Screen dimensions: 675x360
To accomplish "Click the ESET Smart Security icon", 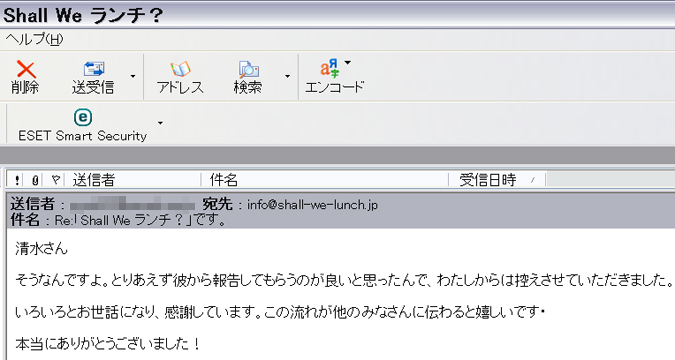I will click(x=83, y=117).
